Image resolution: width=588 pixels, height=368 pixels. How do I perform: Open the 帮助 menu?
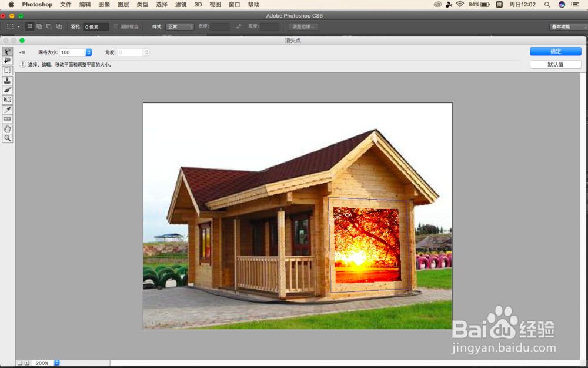point(253,5)
